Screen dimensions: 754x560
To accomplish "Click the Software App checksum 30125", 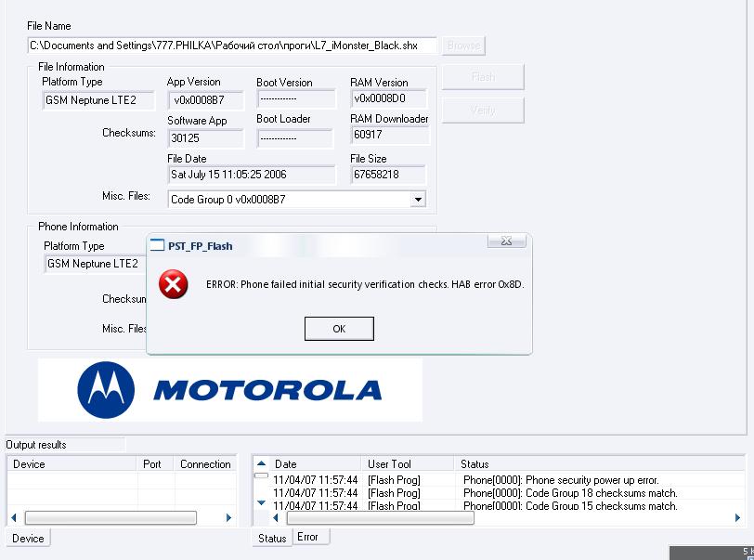I will click(206, 138).
